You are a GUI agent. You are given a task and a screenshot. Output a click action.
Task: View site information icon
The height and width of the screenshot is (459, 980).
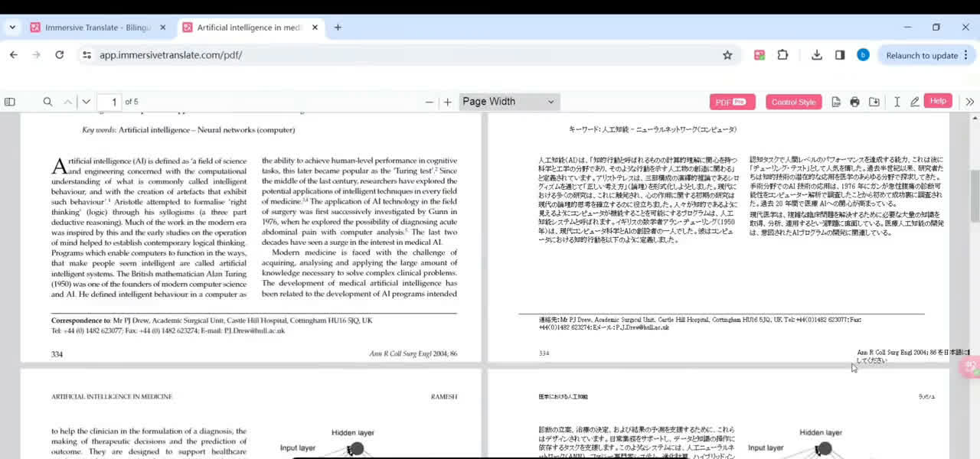pyautogui.click(x=87, y=55)
